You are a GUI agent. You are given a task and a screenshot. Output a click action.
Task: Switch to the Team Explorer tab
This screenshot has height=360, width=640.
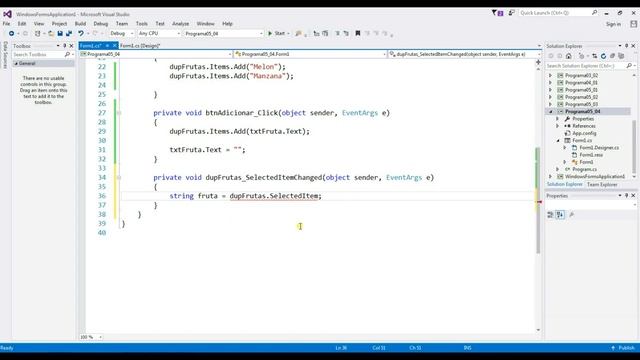pos(602,184)
